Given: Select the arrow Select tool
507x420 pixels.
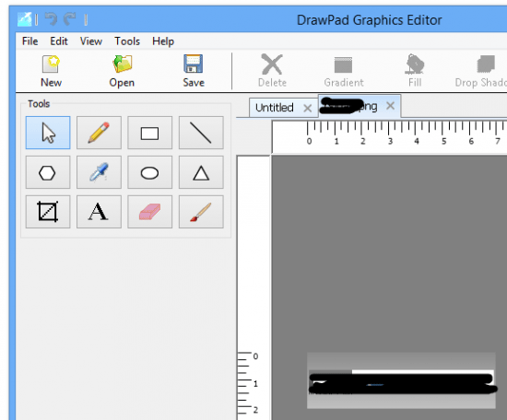Looking at the screenshot, I should point(48,133).
